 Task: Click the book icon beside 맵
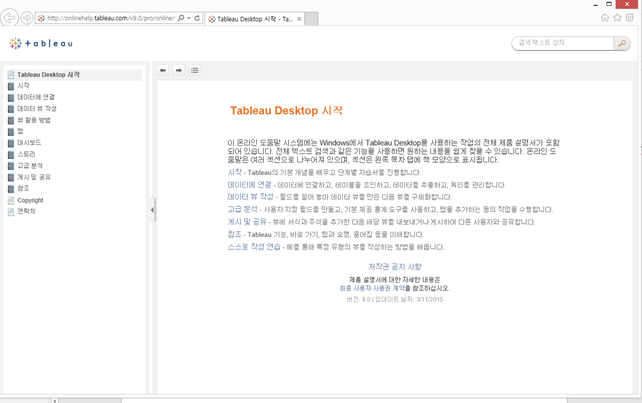pyautogui.click(x=11, y=132)
